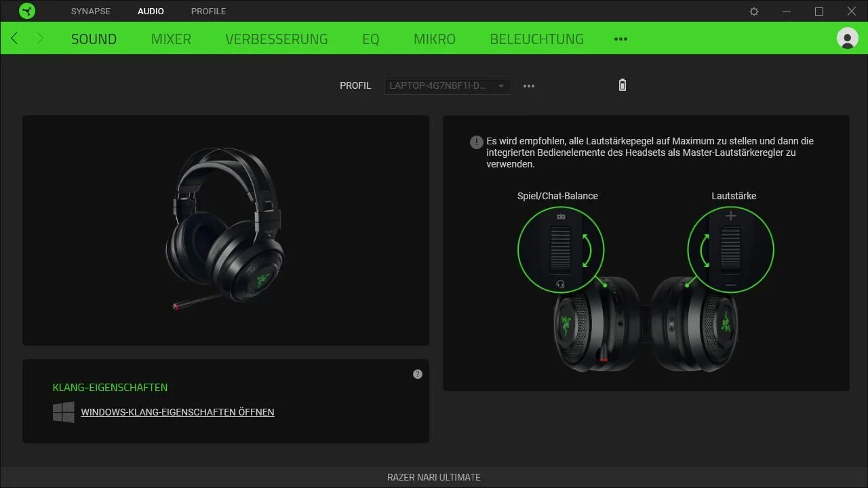Open the user account avatar

pyautogui.click(x=848, y=38)
